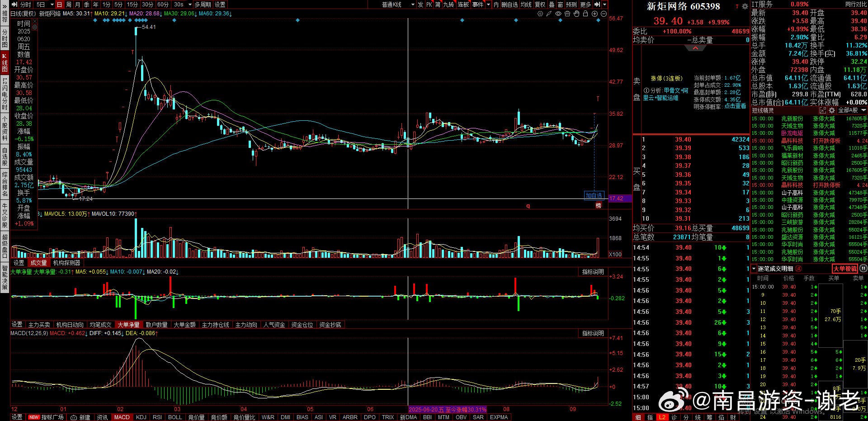Open 个股资料 in left sidebar
This screenshot has height=421, width=868.
(x=5, y=128)
